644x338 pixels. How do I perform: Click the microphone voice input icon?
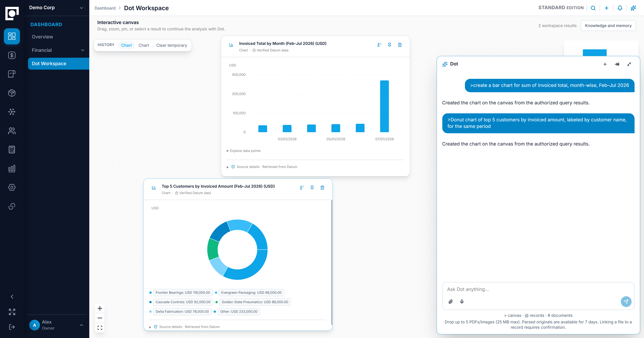(462, 302)
